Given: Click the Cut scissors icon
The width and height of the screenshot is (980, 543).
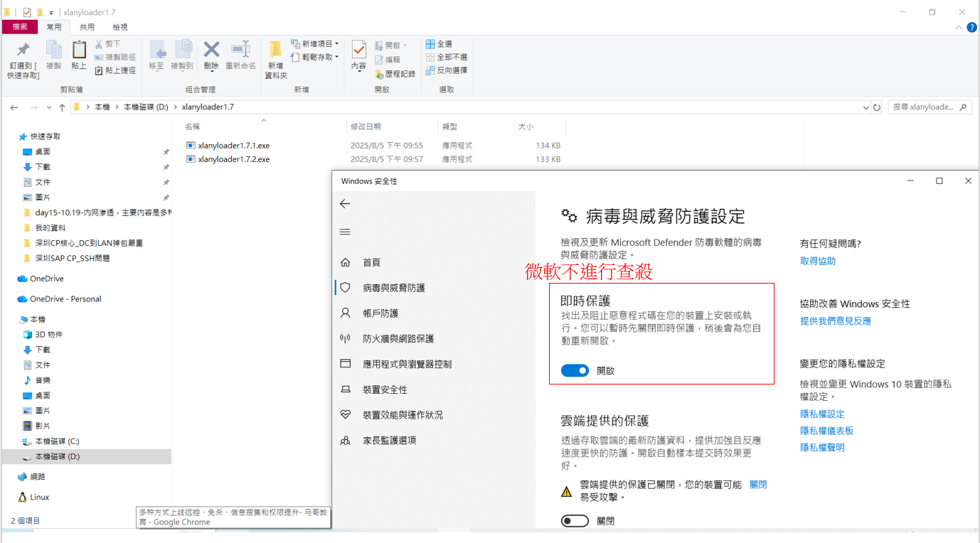Looking at the screenshot, I should pos(99,44).
